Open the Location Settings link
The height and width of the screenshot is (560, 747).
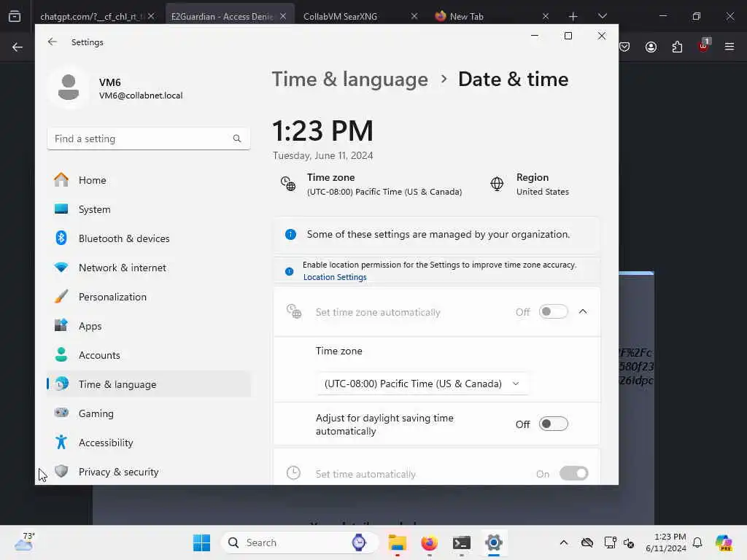tap(335, 277)
